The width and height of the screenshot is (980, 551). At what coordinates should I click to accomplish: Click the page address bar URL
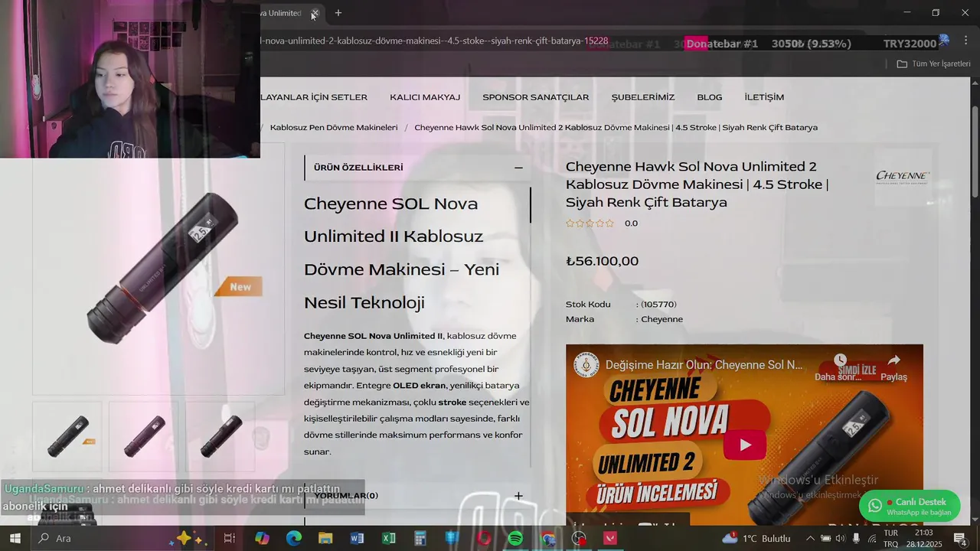click(434, 41)
